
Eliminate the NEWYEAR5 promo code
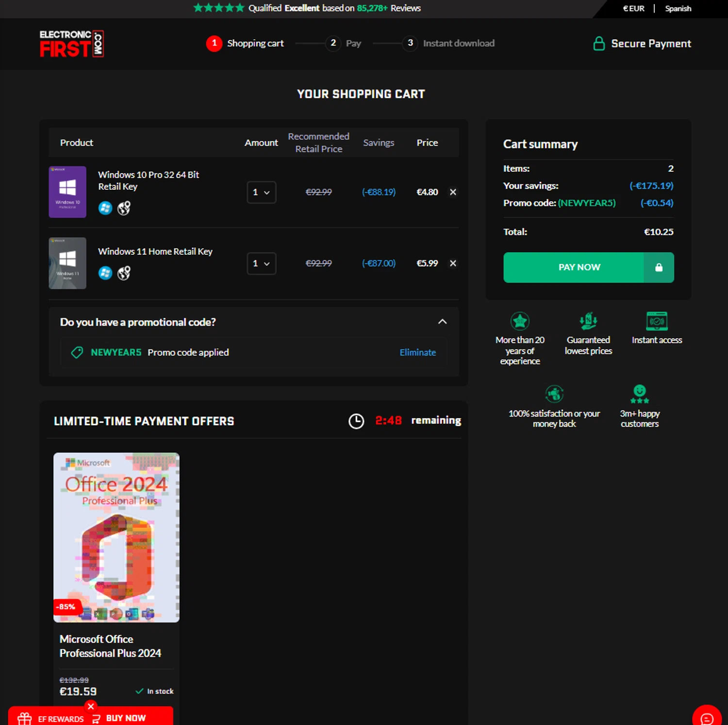point(417,352)
